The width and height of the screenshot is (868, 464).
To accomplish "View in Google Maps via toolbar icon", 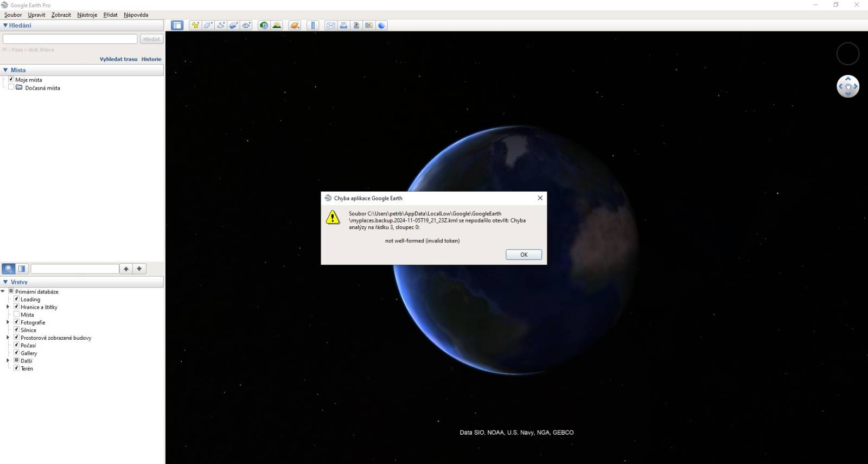I will click(369, 26).
